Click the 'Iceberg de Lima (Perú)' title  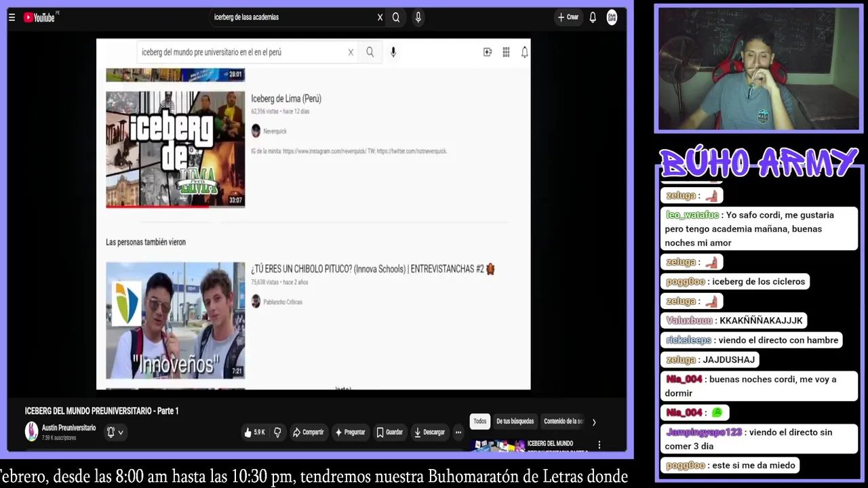(x=285, y=98)
